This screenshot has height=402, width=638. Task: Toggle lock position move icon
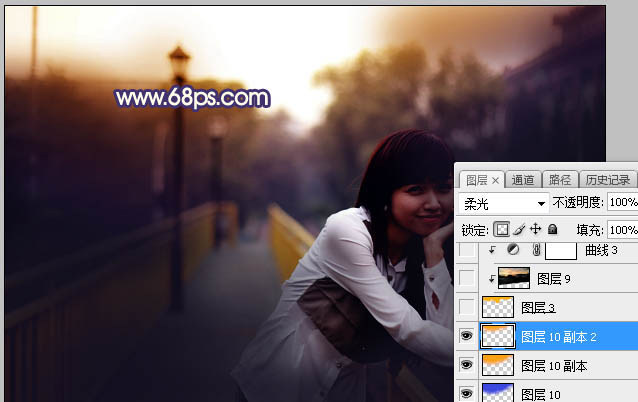[x=535, y=229]
